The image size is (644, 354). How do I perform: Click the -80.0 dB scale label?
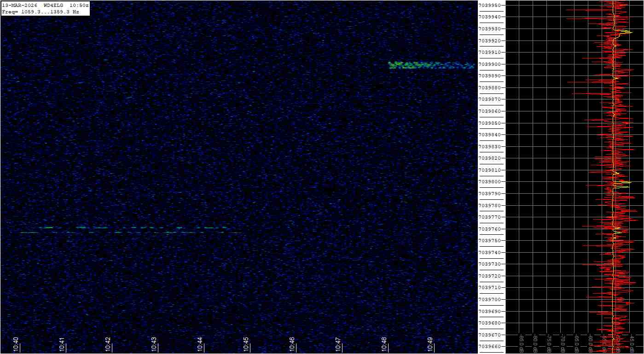click(x=535, y=343)
